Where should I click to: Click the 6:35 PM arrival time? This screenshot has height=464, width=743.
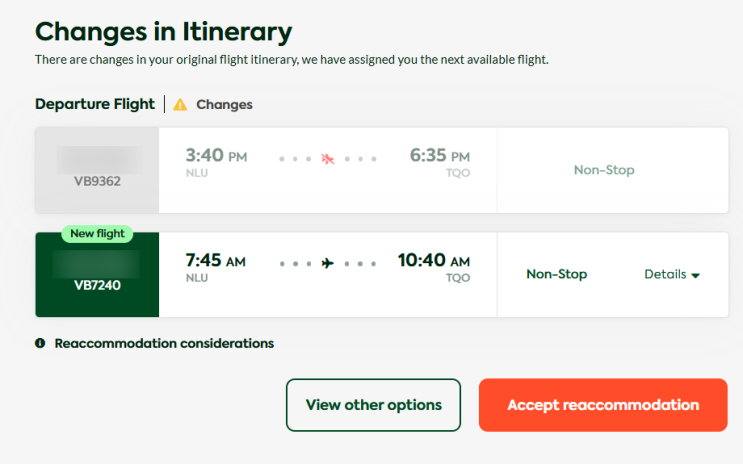[x=439, y=156]
